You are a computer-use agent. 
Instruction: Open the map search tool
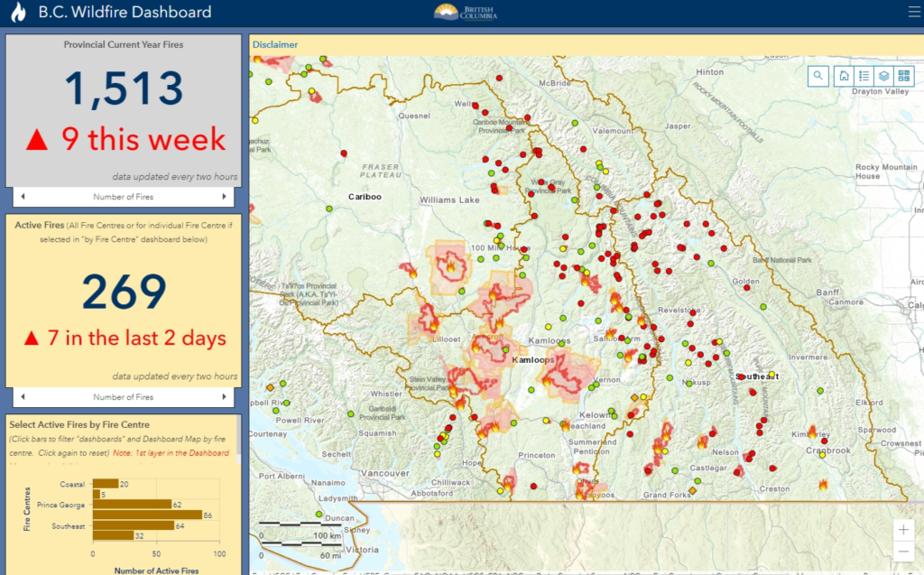click(818, 76)
